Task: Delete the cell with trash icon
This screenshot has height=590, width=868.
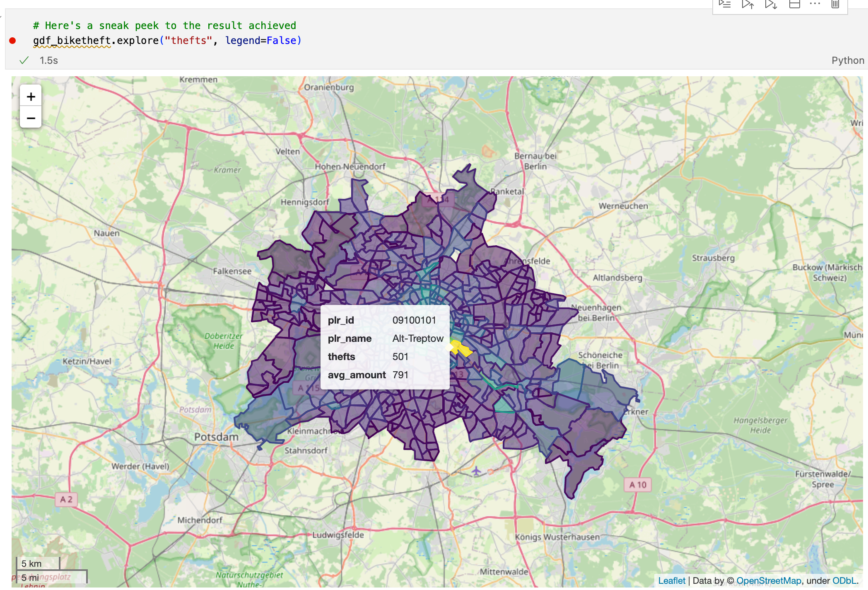Action: point(835,4)
